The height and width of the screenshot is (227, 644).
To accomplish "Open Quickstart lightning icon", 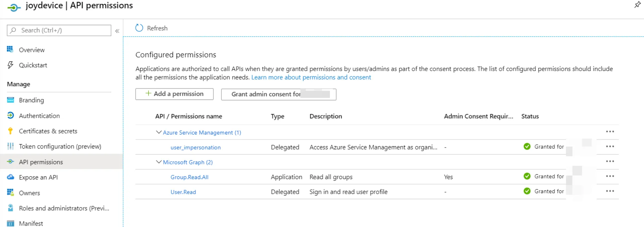I will [x=10, y=65].
